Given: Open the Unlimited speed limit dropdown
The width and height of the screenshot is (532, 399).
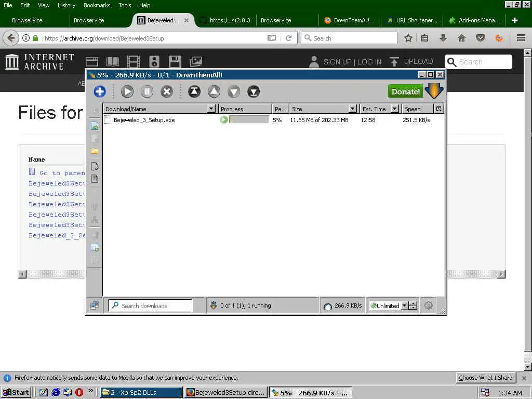Looking at the screenshot, I should [x=404, y=305].
